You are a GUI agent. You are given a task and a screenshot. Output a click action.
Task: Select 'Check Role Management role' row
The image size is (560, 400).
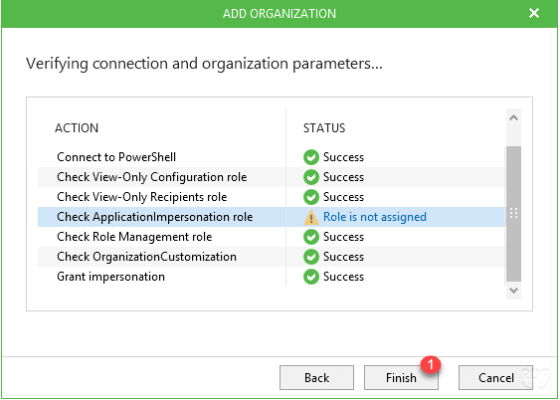pyautogui.click(x=272, y=237)
